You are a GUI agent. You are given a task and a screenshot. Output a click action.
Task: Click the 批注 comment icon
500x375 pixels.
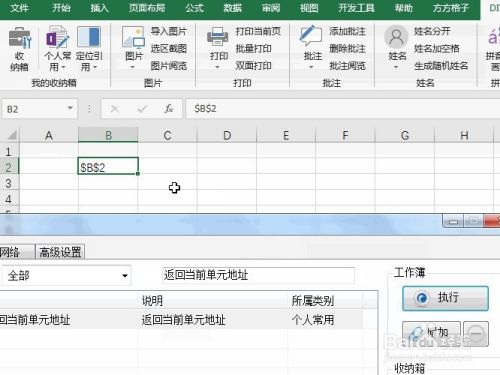311,36
